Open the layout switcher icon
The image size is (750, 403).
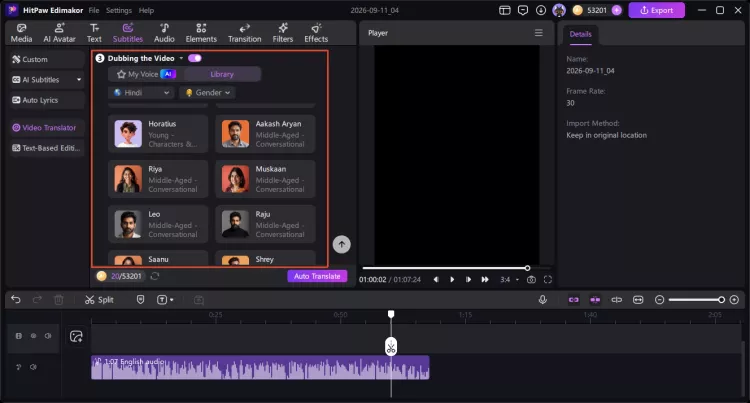505,10
